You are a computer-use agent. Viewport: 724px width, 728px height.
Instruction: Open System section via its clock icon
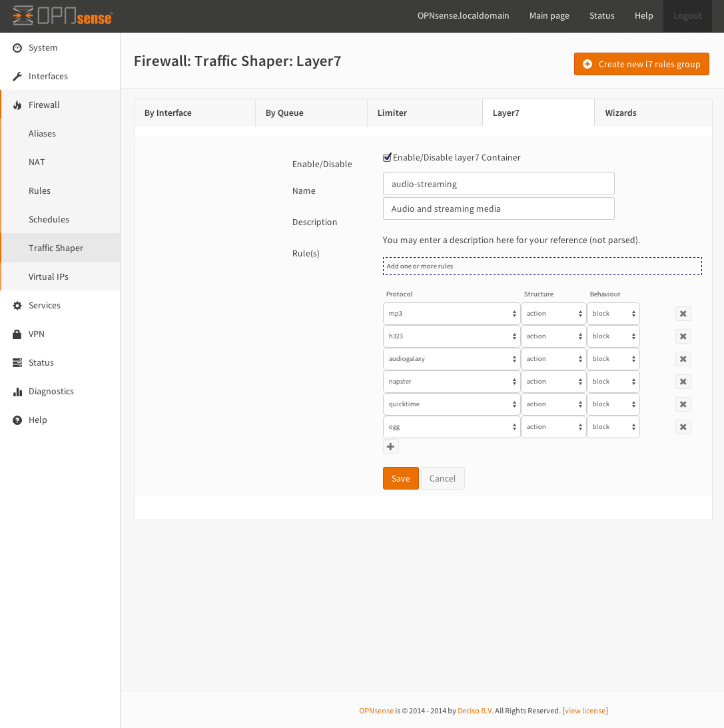point(17,47)
